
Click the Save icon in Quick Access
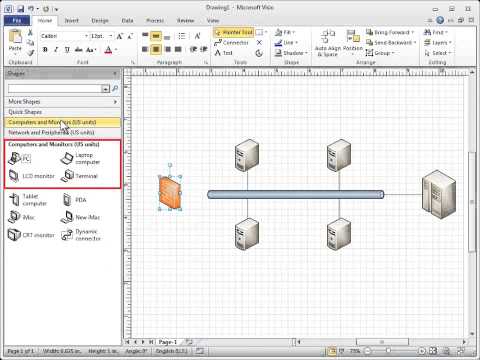pos(20,8)
